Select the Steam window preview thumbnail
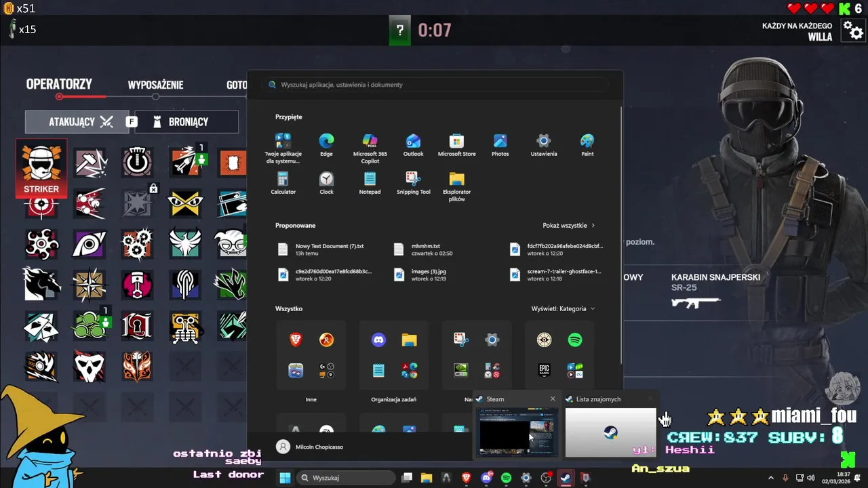 517,431
